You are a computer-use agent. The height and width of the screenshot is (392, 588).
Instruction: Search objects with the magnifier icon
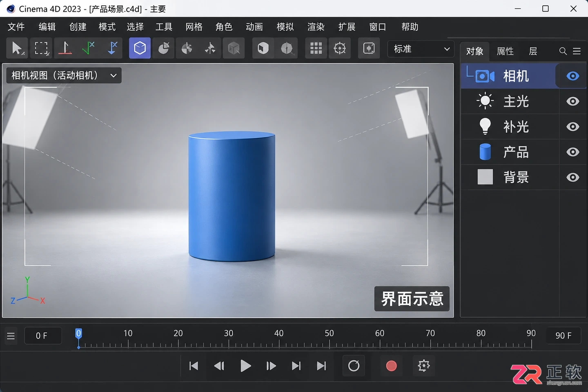[x=563, y=51]
